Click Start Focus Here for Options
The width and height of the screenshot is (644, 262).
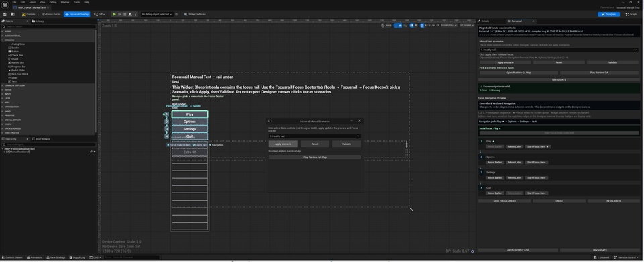point(537,162)
